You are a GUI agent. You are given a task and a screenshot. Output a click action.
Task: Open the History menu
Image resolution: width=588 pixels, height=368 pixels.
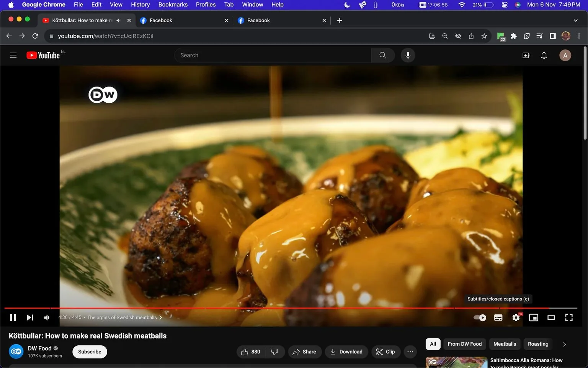point(140,4)
